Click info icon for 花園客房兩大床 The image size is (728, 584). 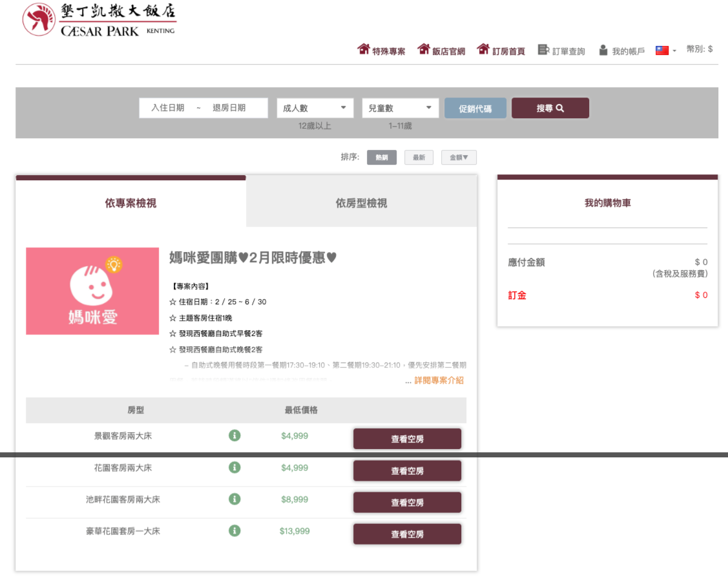234,467
